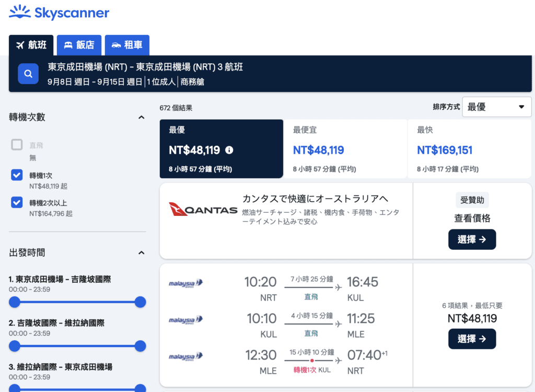Open the search magnifier button
Screen dimensions: 535x392
[28, 74]
